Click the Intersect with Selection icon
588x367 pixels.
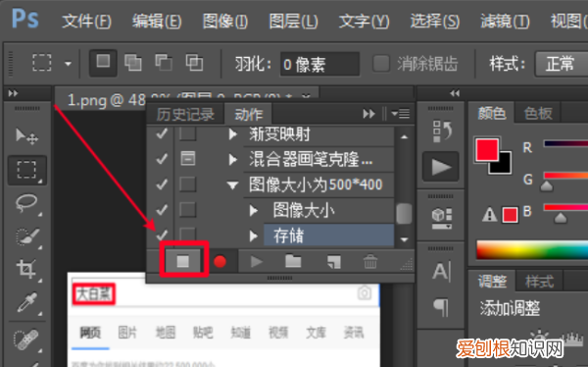point(194,63)
